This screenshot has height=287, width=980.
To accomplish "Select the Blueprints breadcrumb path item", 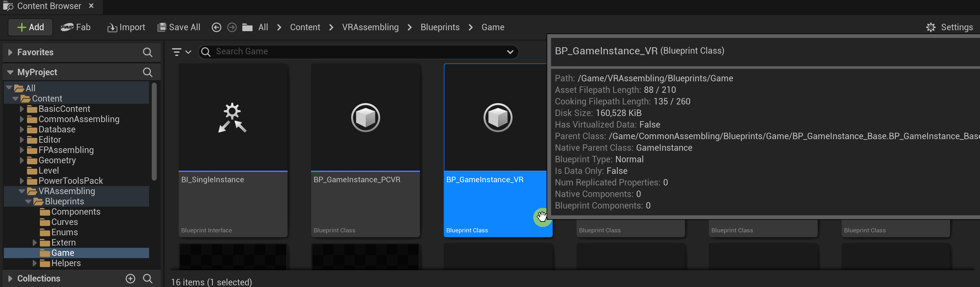I will pos(440,27).
